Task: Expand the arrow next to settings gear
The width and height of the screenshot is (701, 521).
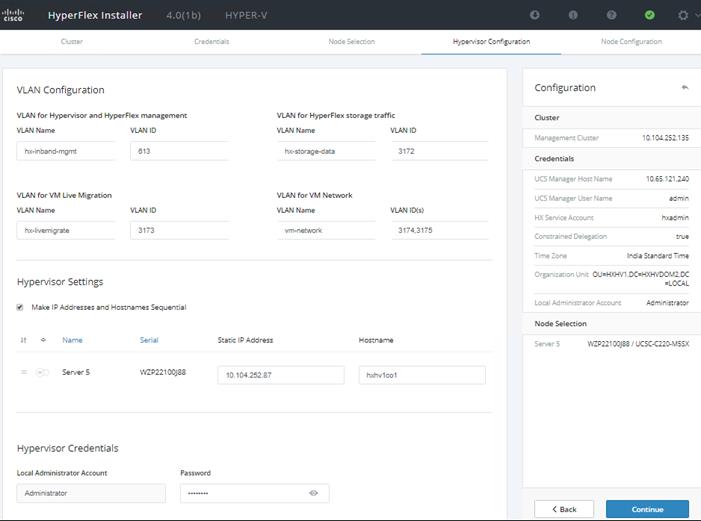Action: [698, 15]
